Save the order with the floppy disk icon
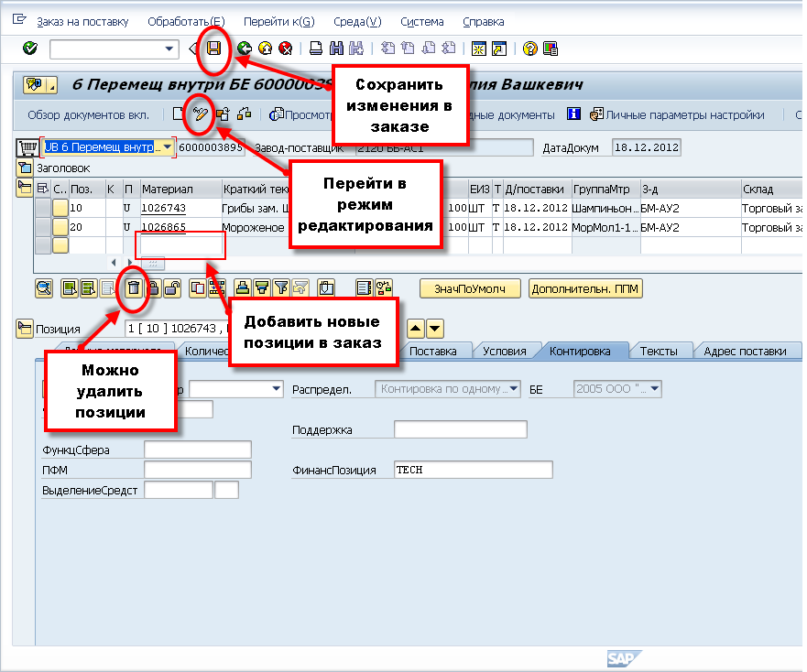 pos(214,49)
